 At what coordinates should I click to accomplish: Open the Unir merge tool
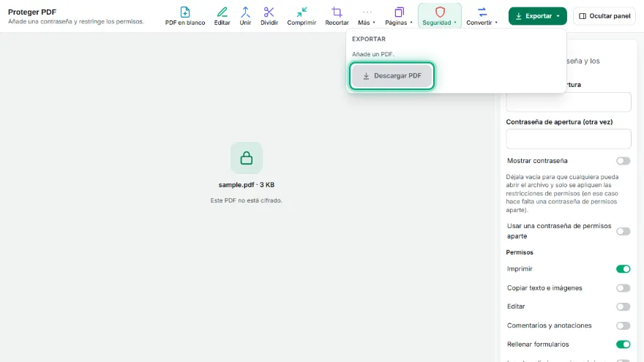(x=245, y=16)
